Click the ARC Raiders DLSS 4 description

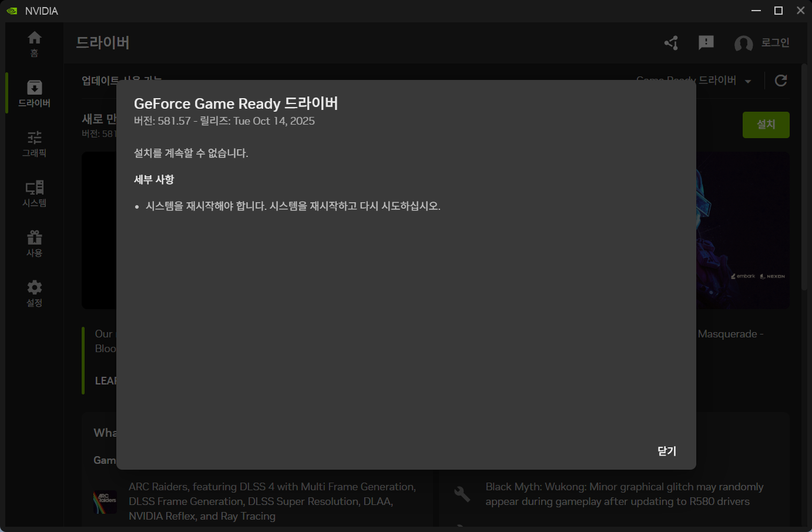273,501
